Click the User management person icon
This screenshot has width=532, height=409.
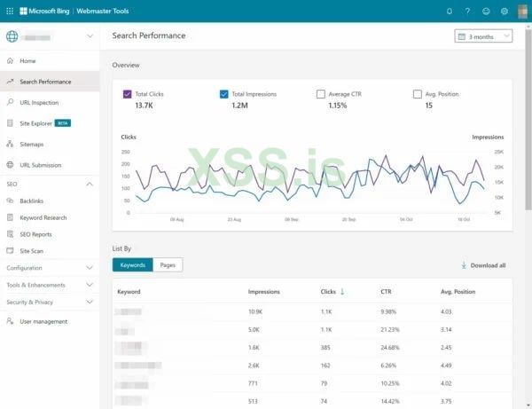pos(10,321)
